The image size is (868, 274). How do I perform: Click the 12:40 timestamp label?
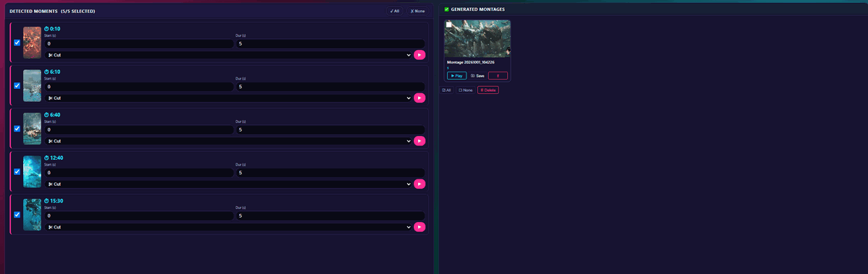[54, 158]
